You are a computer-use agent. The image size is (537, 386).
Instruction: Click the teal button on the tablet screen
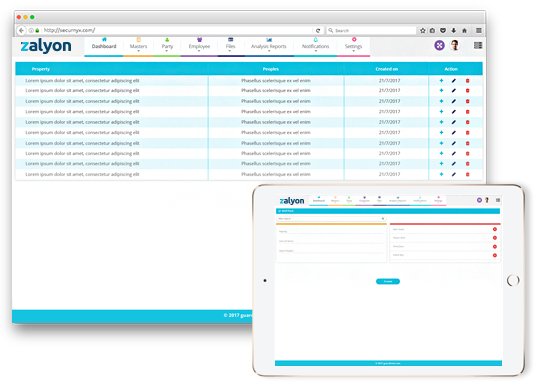coord(388,281)
